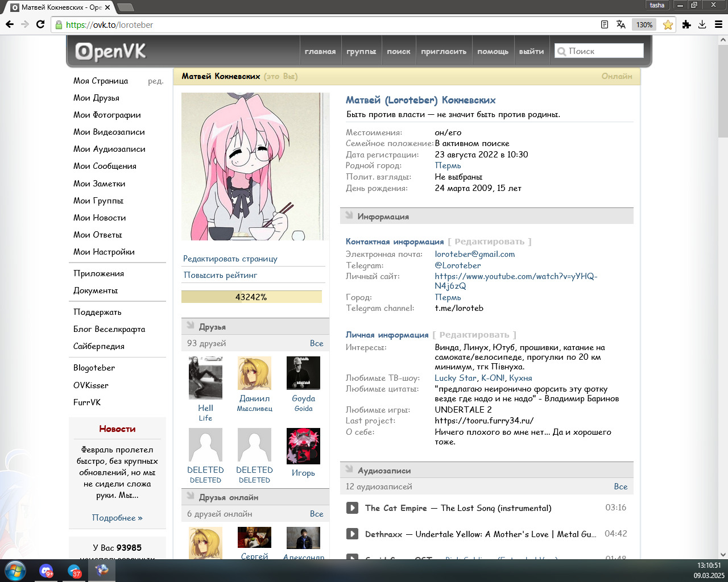Close the Матвей Кокневских browser tab
728x582 pixels.
tap(107, 7)
